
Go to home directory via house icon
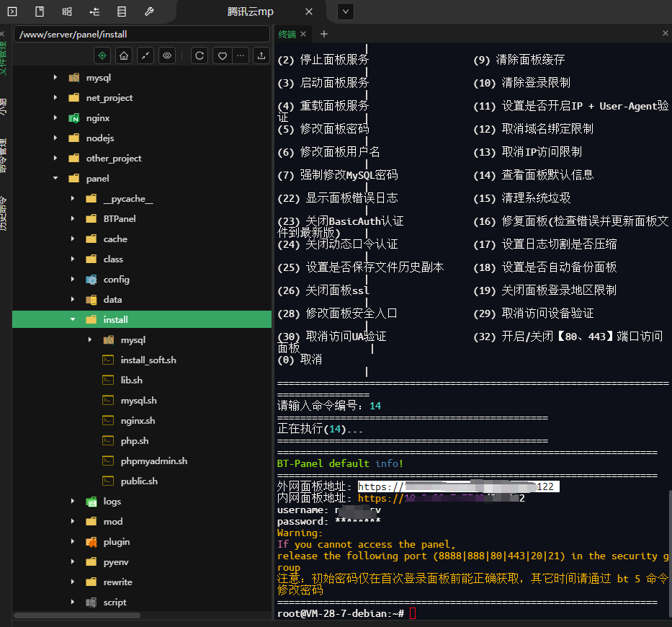[x=124, y=55]
